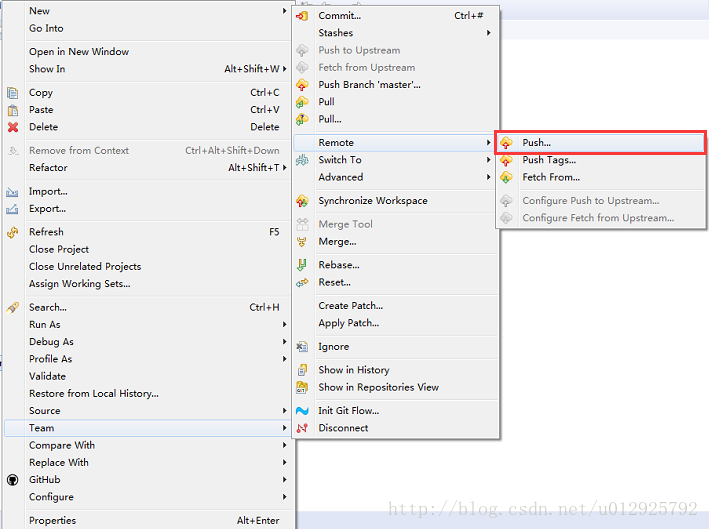Viewport: 709px width, 529px height.
Task: Click the Show in History icon
Action: [302, 370]
